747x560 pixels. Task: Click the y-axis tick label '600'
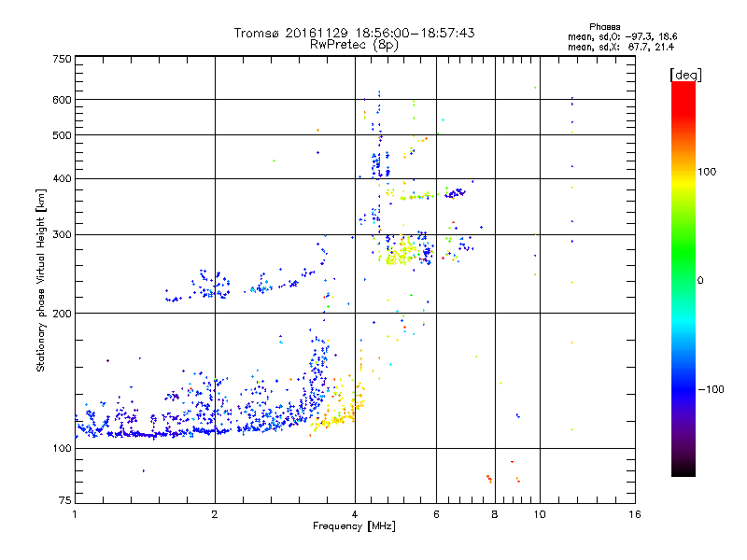point(62,100)
